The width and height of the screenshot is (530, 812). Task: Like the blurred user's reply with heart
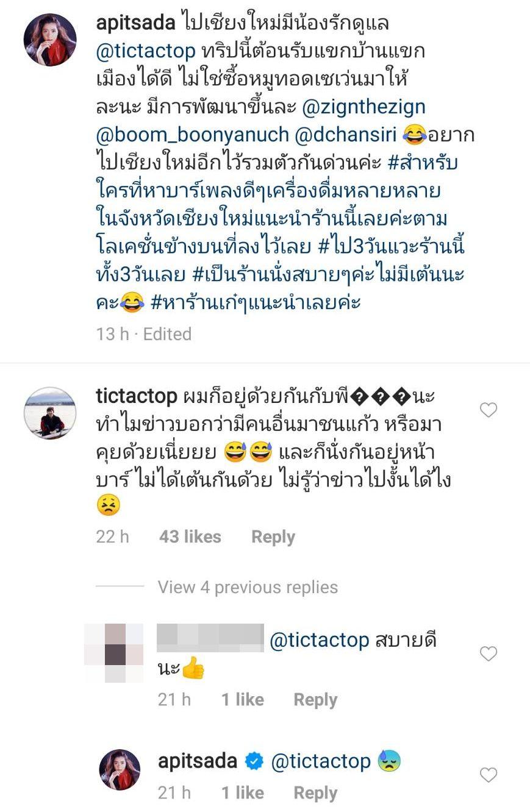click(x=489, y=654)
